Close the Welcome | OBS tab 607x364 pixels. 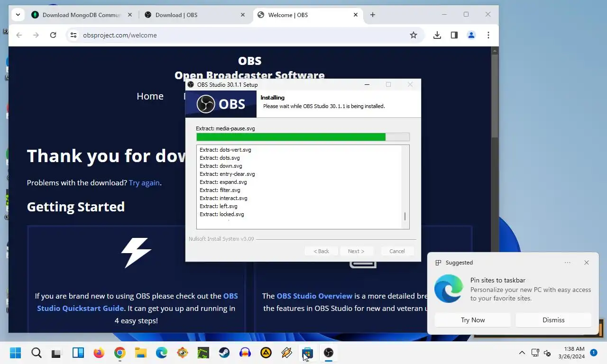click(x=356, y=15)
